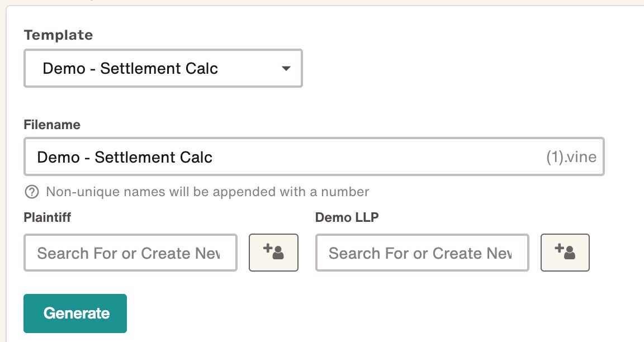The image size is (644, 342).
Task: Click the '(1).vine' filename suffix
Action: (x=571, y=157)
